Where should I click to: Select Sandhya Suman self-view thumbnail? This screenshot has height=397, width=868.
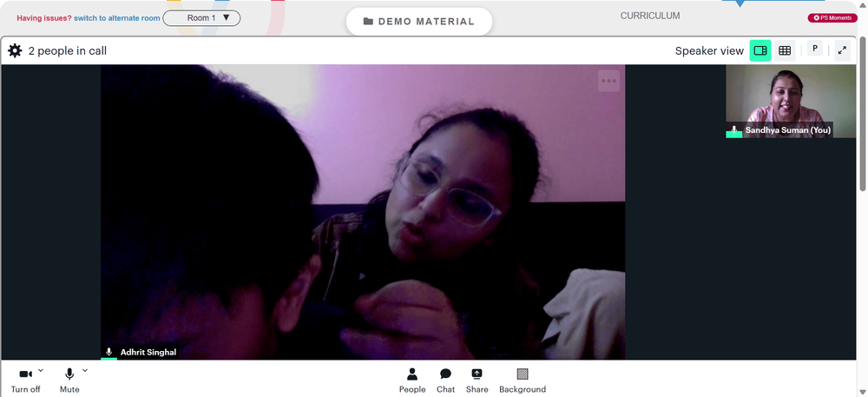click(x=791, y=102)
